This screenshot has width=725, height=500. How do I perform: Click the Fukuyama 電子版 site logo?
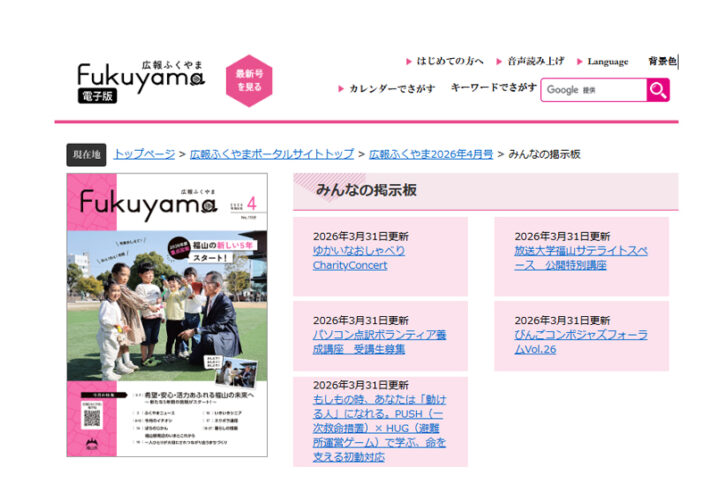click(x=140, y=80)
